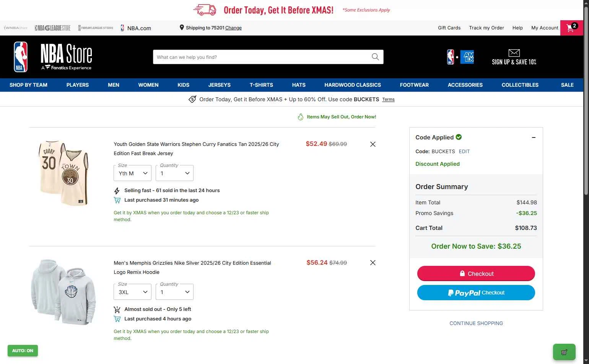589x364 pixels.
Task: Click the red Checkout button
Action: pyautogui.click(x=476, y=273)
